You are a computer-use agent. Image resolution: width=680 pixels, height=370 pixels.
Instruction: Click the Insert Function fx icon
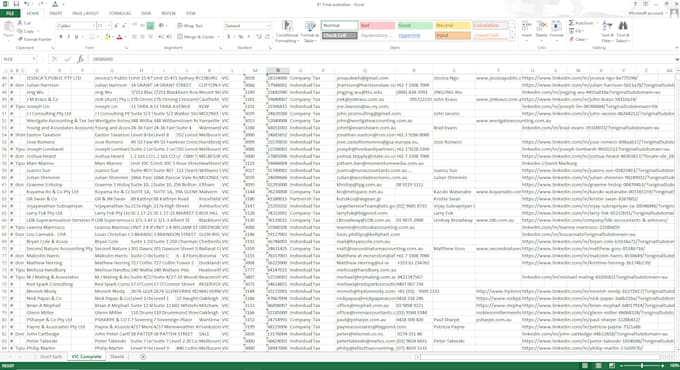81,59
